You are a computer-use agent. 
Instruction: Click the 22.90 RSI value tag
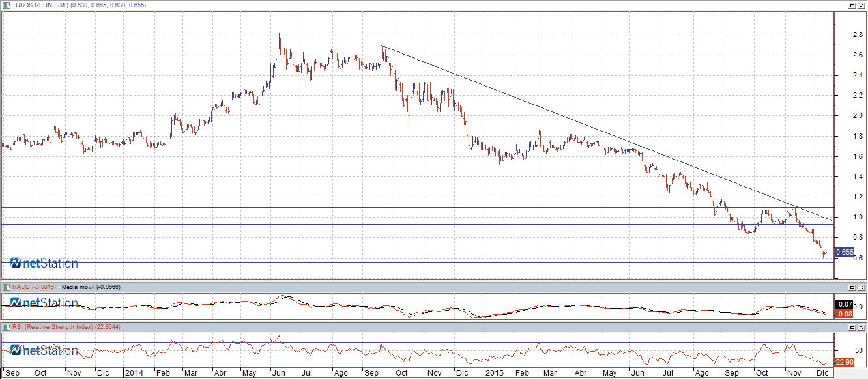point(844,362)
